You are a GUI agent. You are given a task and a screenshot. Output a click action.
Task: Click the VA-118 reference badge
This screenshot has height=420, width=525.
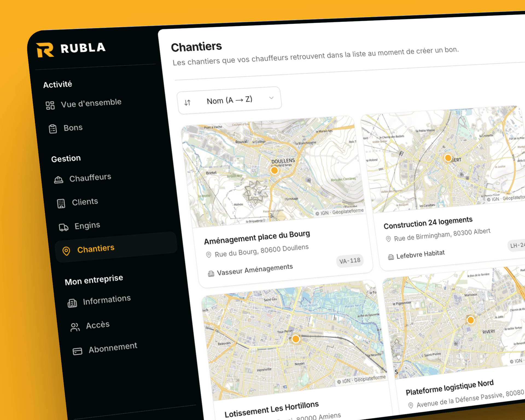click(350, 261)
